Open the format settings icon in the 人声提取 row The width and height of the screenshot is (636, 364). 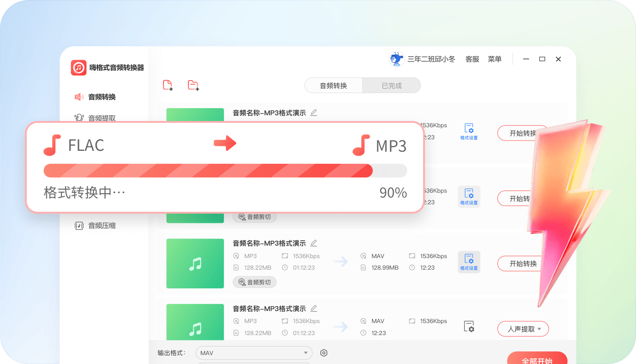469,326
